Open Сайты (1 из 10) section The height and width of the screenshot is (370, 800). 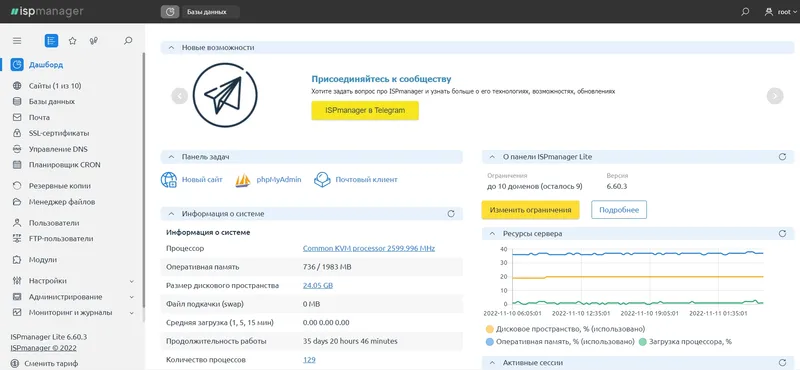(x=55, y=86)
